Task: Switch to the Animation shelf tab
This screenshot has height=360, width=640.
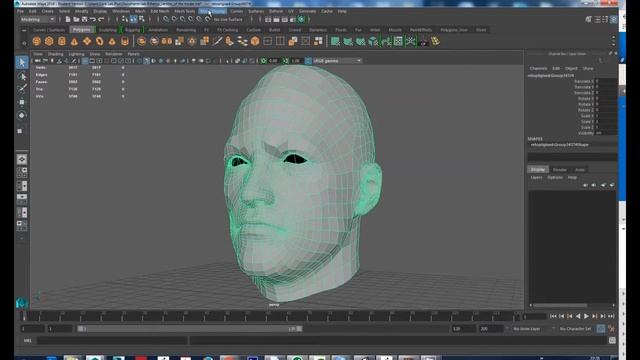Action: point(158,30)
